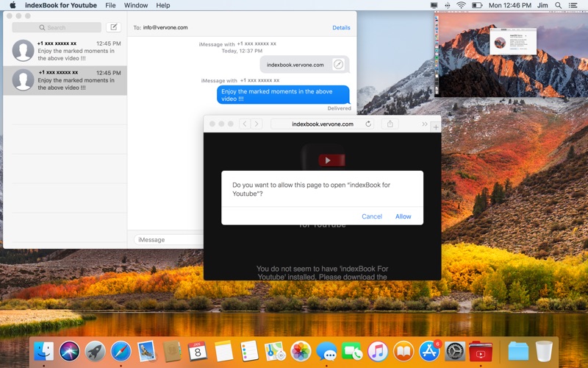
Task: Click the battery status icon
Action: coord(477,5)
